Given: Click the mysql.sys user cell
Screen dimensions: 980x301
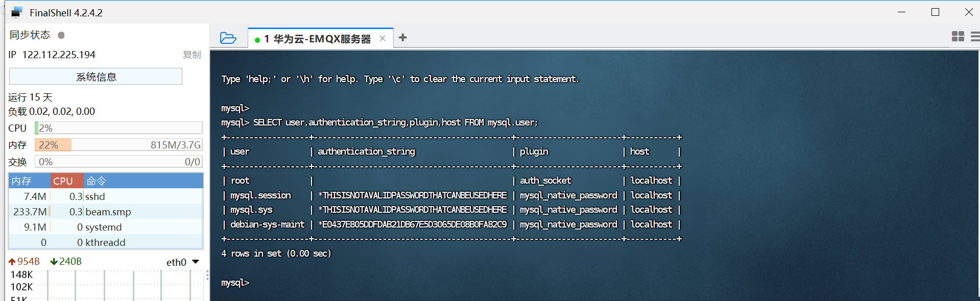Looking at the screenshot, I should click(251, 210).
